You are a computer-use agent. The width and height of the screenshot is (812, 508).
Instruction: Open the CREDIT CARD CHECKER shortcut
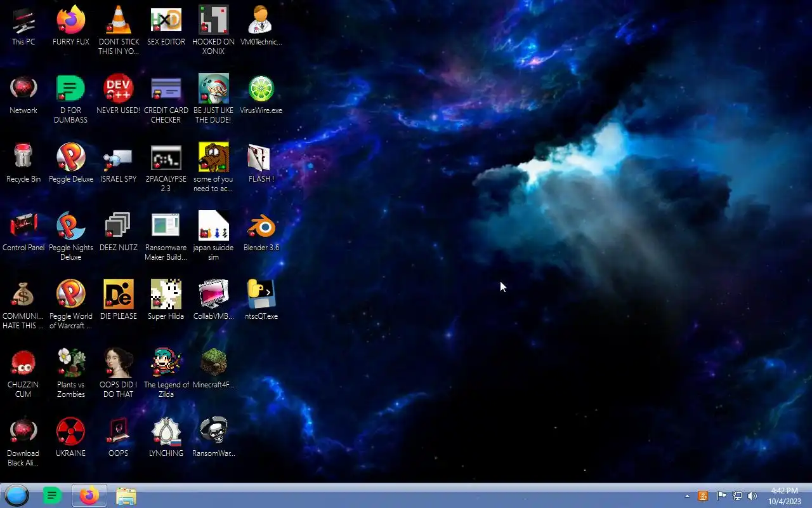166,100
